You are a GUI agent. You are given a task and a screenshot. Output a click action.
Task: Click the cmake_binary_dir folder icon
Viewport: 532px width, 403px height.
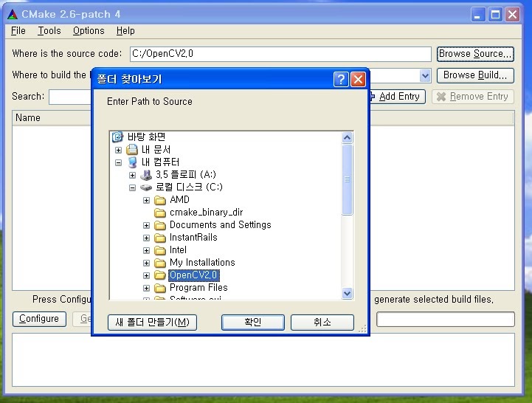[160, 213]
